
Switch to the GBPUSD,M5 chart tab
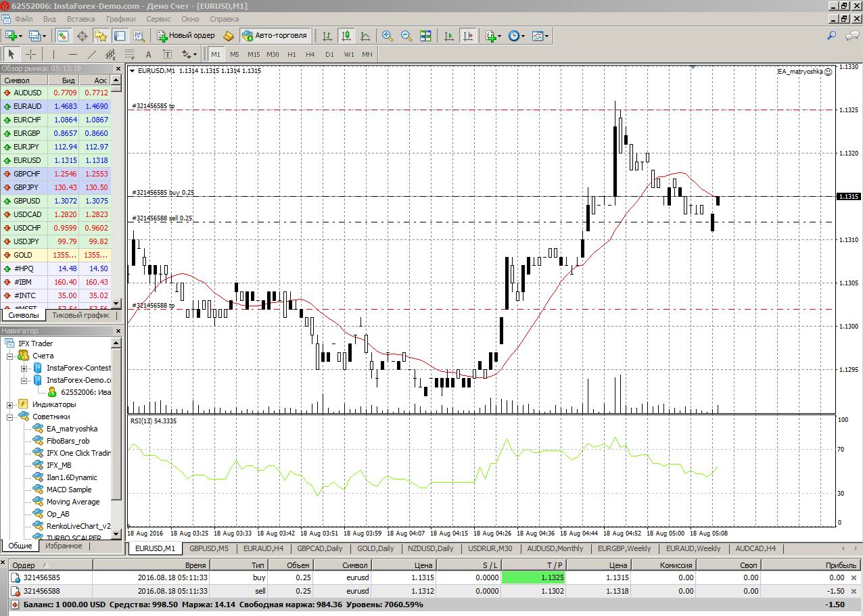pyautogui.click(x=209, y=548)
